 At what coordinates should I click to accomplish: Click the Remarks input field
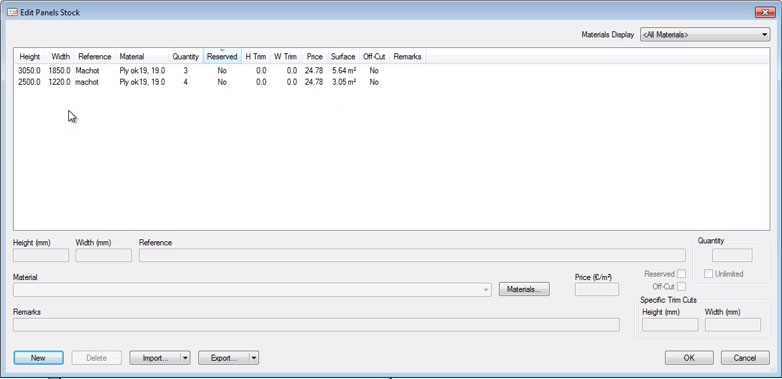(x=317, y=325)
